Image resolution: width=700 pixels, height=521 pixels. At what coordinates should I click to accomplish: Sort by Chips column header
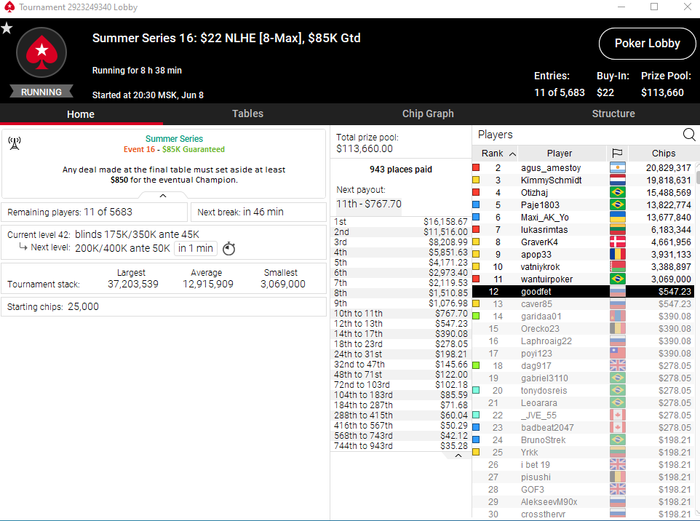(663, 153)
